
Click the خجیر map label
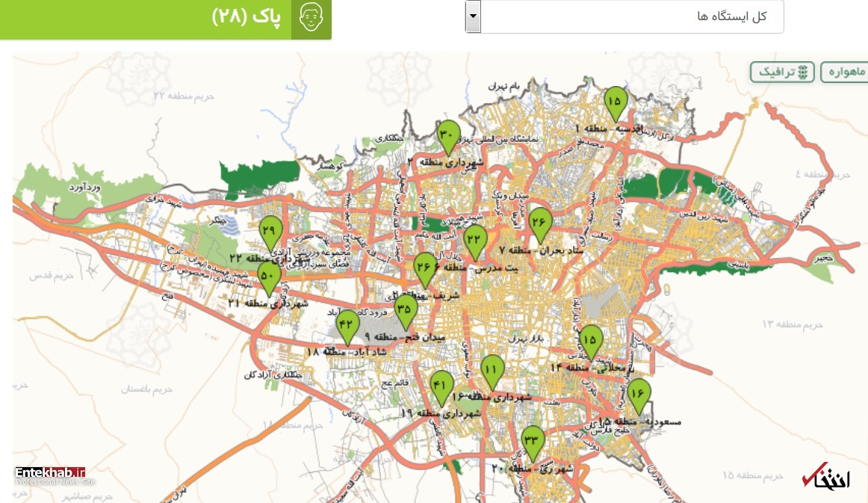pos(822,258)
